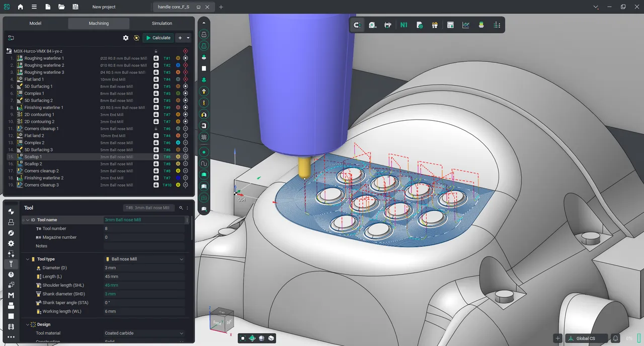Screen dimensions: 644x346
Task: Select the Scallop 1 operation row
Action: [99, 157]
